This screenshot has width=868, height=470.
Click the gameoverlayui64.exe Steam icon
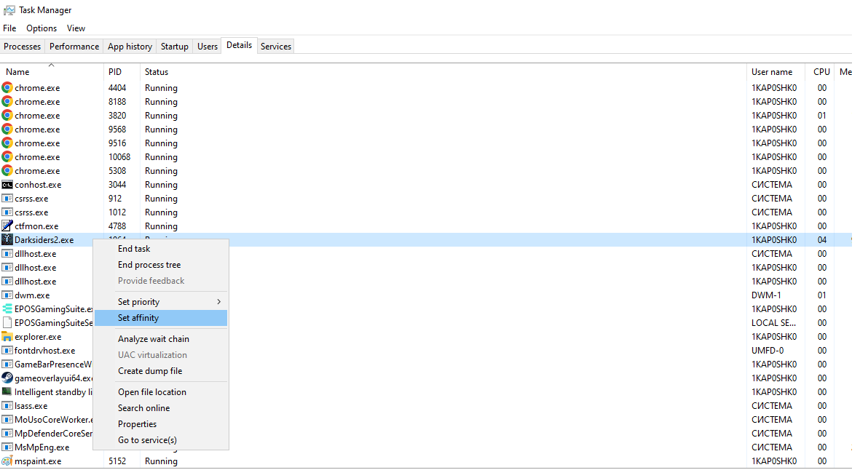click(x=7, y=378)
